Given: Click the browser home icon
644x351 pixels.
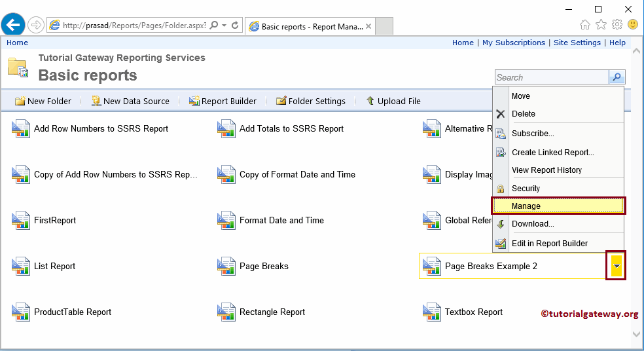Looking at the screenshot, I should point(586,25).
